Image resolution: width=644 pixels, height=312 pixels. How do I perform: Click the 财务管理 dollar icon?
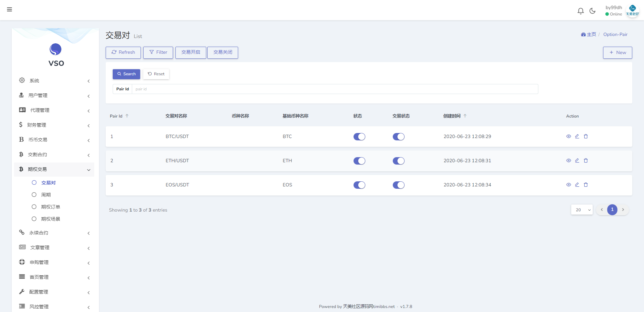(x=21, y=125)
